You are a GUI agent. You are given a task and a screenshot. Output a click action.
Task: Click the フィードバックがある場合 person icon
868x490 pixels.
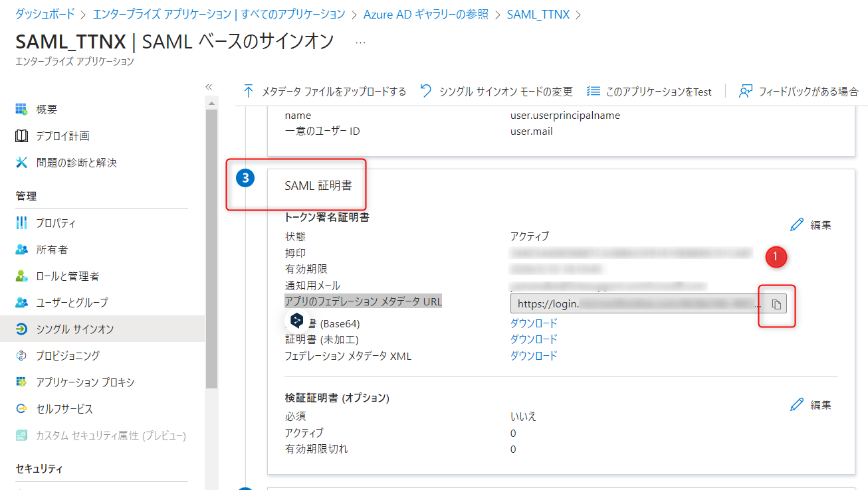point(746,92)
